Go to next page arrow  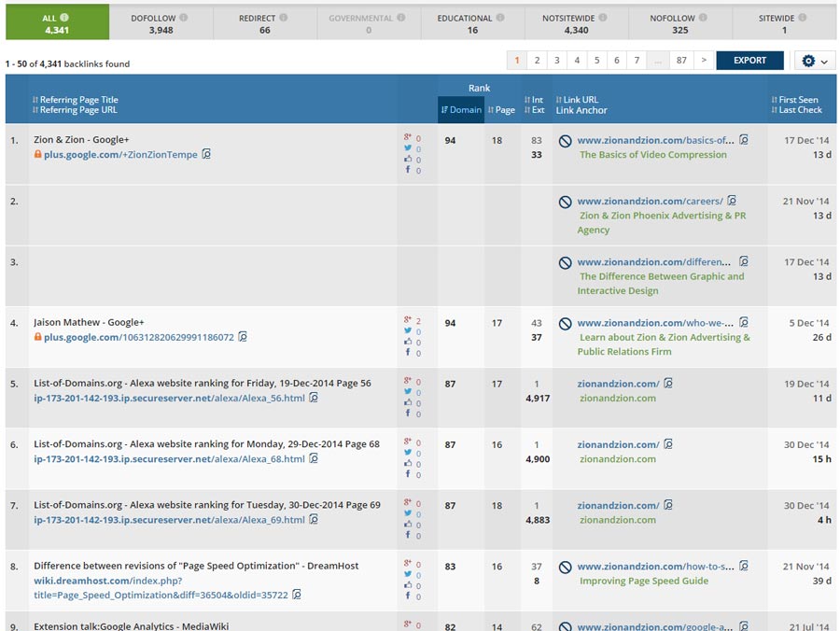(x=704, y=61)
